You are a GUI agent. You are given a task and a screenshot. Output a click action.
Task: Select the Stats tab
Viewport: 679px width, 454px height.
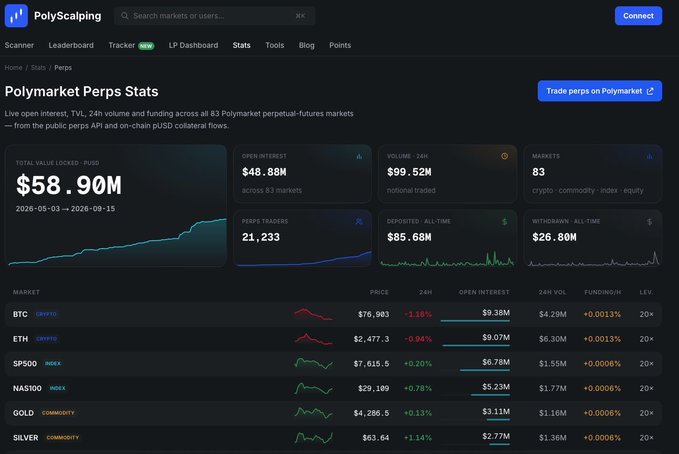point(241,45)
